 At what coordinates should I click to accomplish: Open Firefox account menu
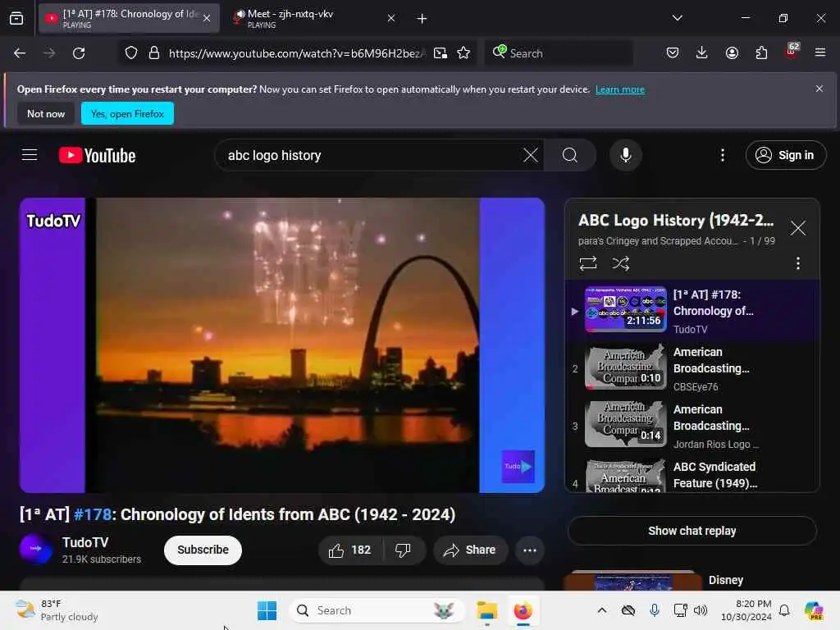point(732,52)
